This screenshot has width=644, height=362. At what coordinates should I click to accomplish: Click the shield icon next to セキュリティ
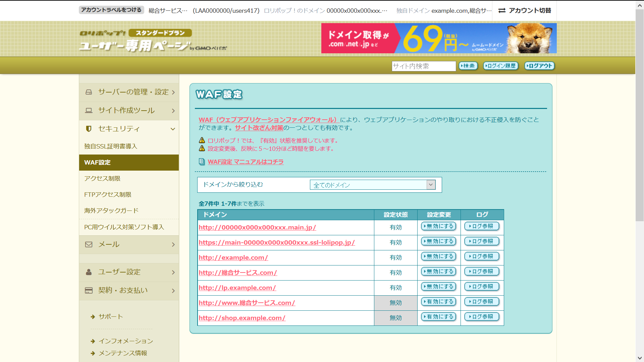pos(89,129)
